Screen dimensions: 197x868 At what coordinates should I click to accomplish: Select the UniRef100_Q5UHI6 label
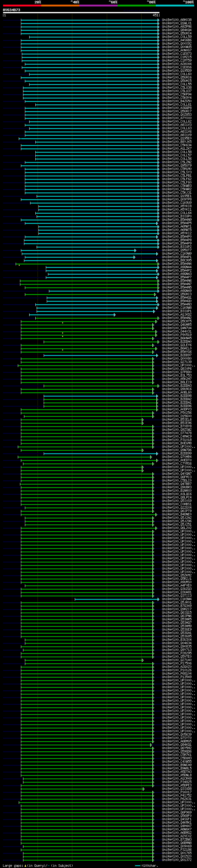[x=176, y=78]
